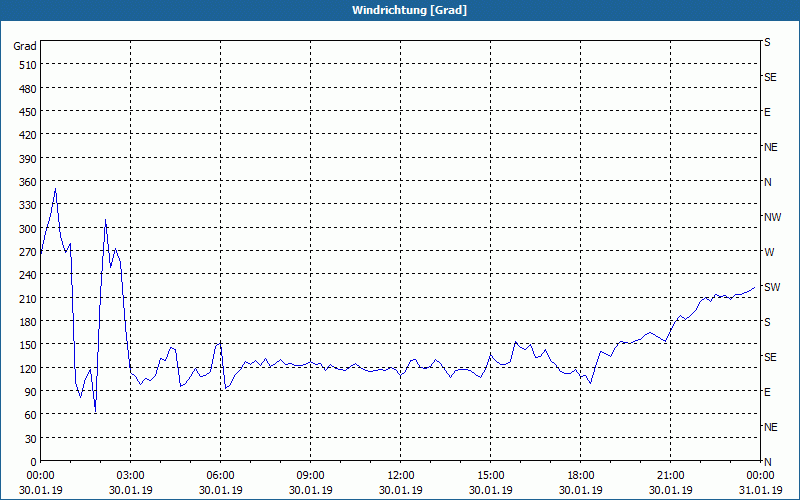Click the NE compass label next to 390
The width and height of the screenshot is (800, 500).
771,147
